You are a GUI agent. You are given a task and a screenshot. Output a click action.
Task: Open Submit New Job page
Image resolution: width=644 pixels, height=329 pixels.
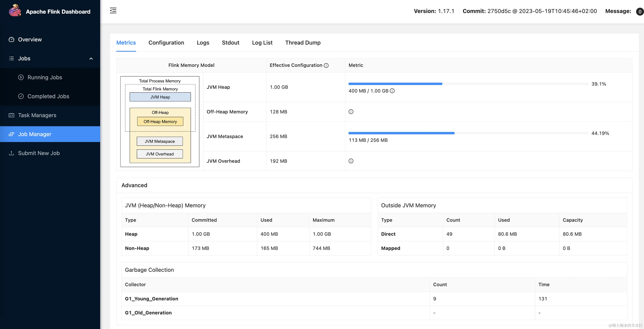[x=50, y=153]
